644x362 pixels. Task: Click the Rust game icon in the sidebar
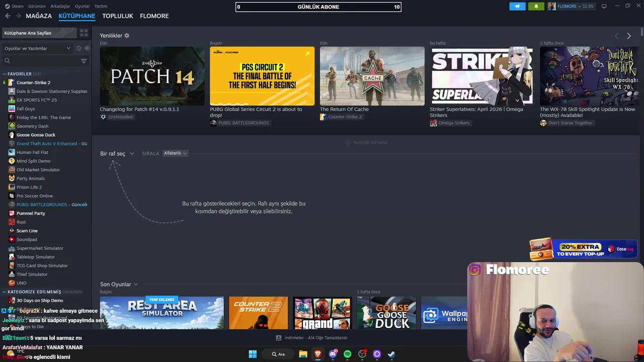(x=12, y=222)
